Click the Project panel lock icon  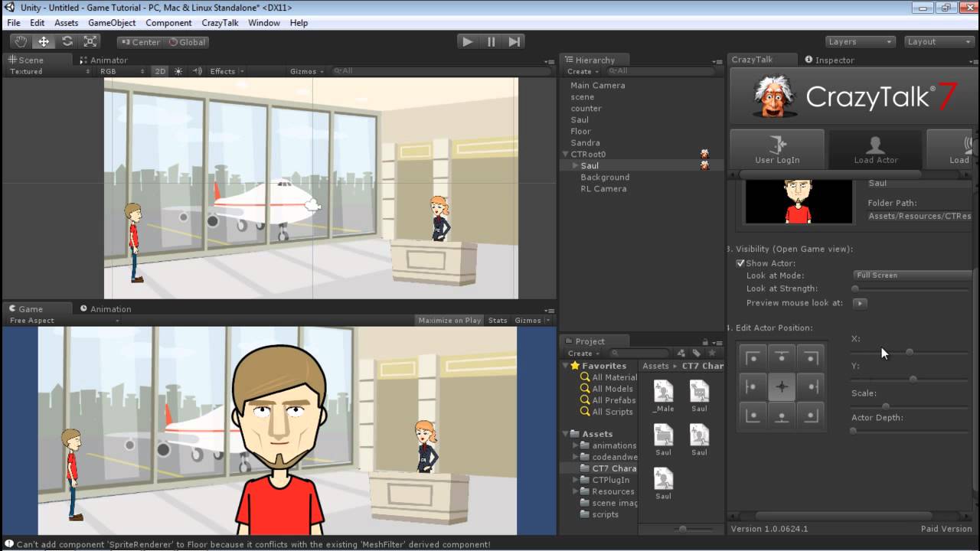pos(705,341)
